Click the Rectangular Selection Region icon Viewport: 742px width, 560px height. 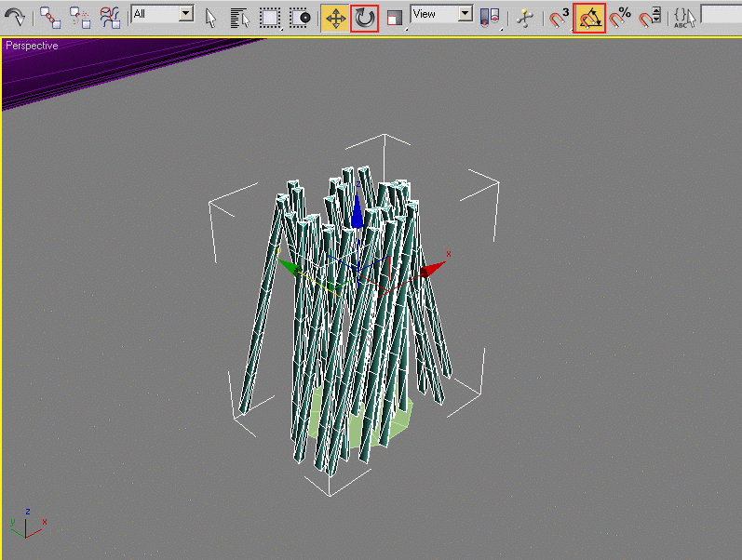point(270,18)
